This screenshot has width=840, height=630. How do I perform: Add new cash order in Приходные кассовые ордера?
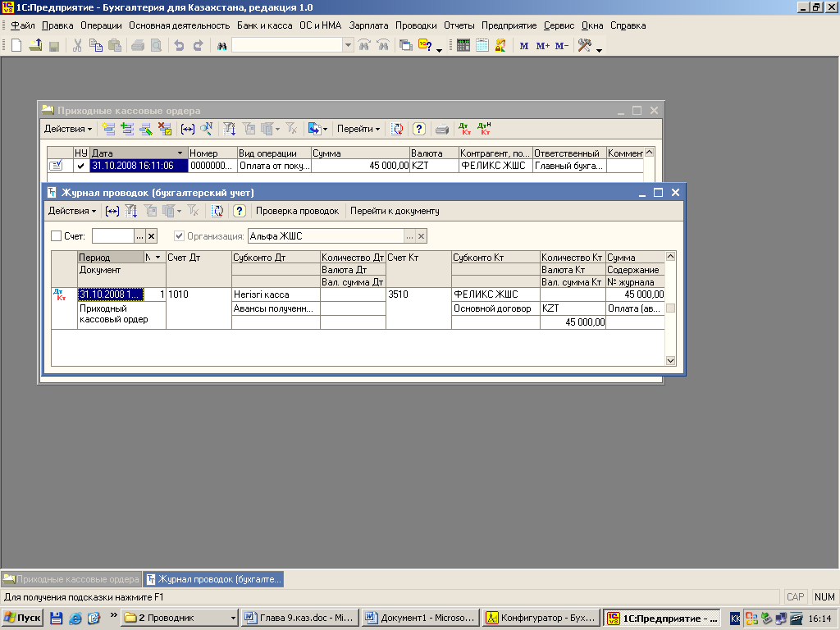[109, 129]
